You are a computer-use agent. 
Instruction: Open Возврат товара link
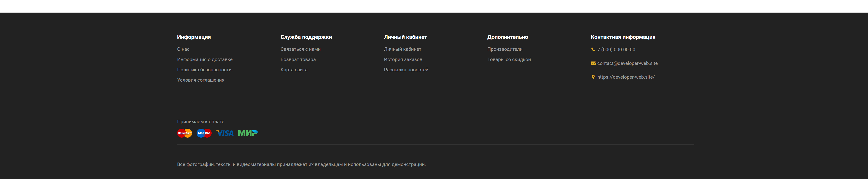point(298,59)
